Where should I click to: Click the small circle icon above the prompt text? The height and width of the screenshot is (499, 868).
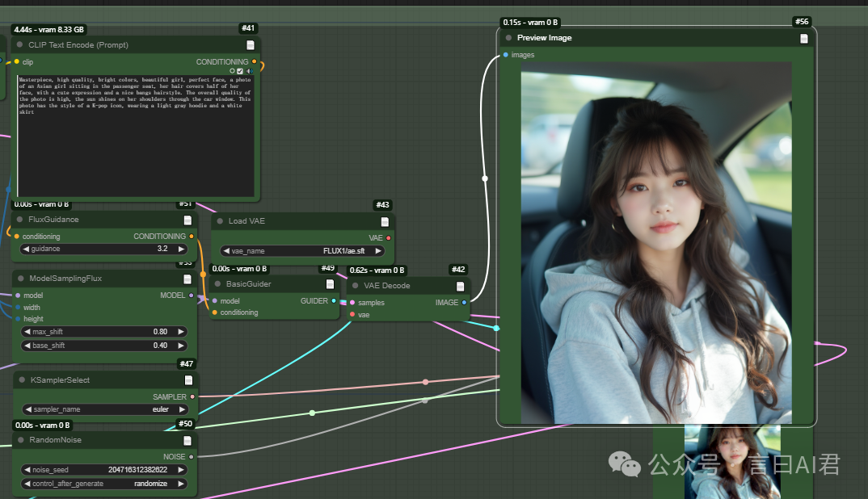pos(232,71)
